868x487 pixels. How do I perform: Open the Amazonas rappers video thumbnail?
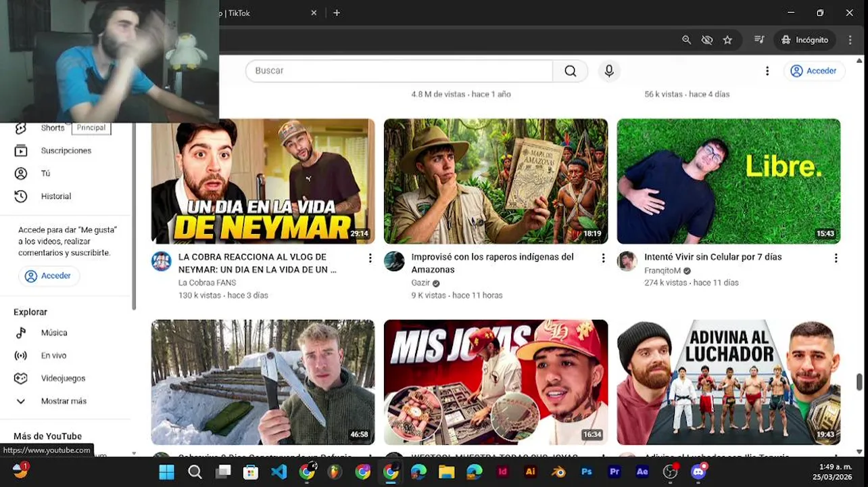496,181
